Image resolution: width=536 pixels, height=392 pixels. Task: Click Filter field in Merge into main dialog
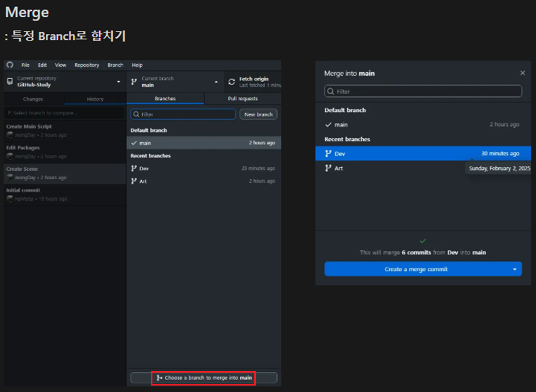point(423,91)
